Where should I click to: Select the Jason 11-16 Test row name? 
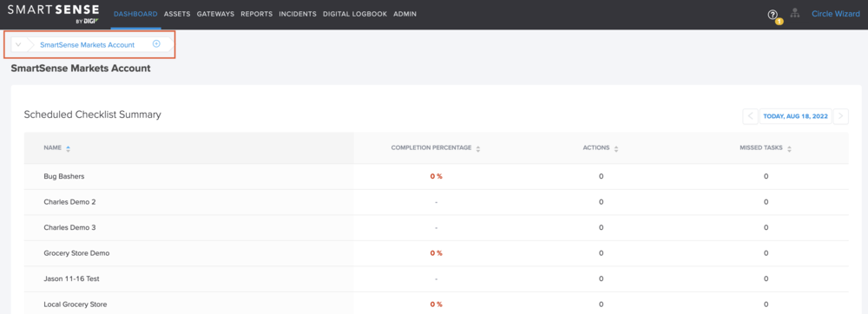pos(71,278)
